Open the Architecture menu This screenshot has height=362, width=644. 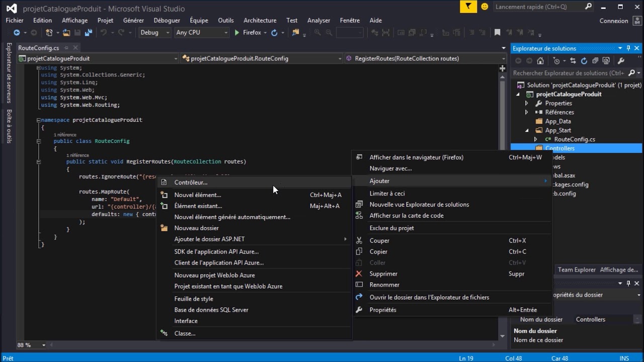260,20
